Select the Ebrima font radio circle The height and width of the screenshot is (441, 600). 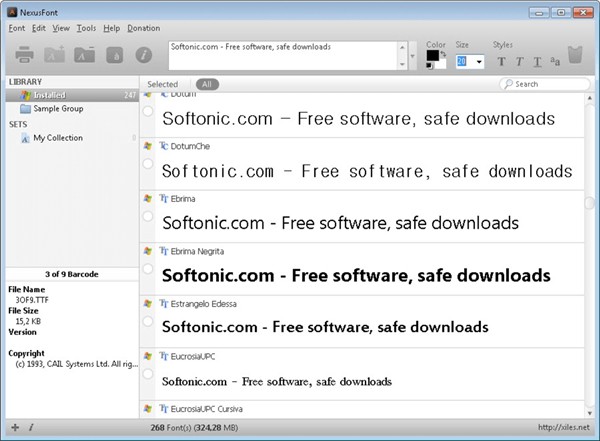click(148, 216)
